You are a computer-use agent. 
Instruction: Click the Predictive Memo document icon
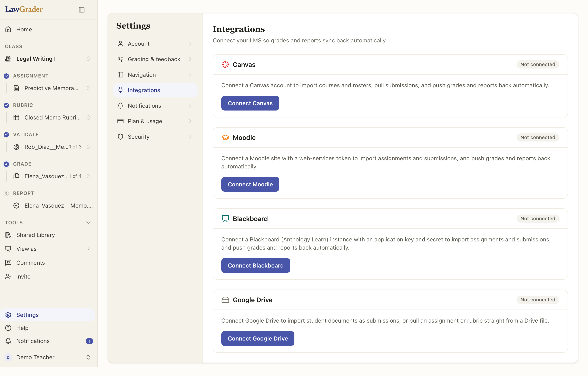(16, 88)
